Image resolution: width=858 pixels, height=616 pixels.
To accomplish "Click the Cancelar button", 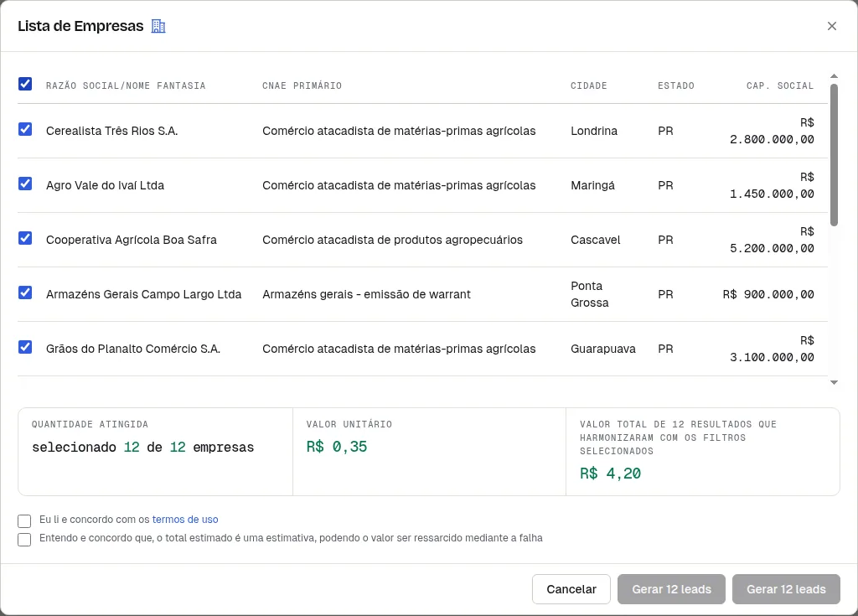I will (x=571, y=589).
